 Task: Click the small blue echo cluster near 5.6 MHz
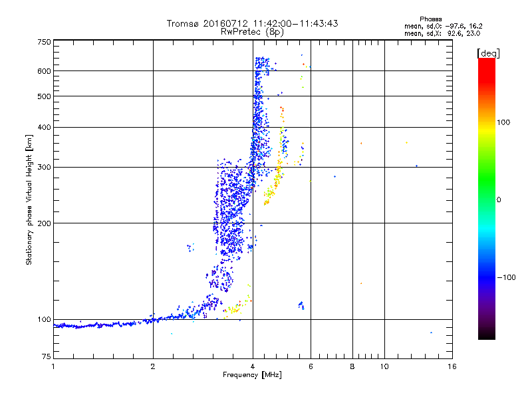301,305
